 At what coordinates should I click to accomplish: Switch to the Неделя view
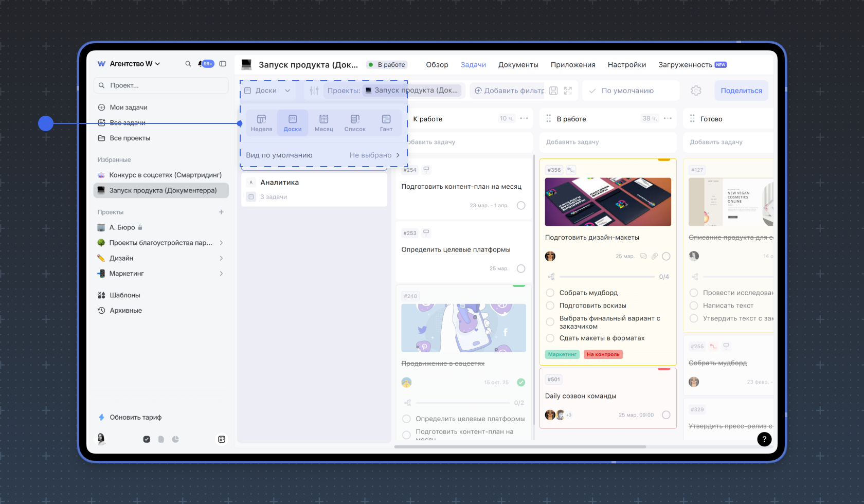point(261,123)
